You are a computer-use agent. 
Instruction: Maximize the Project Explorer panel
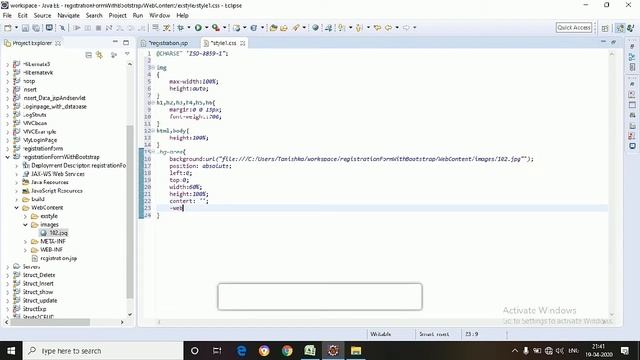(126, 42)
